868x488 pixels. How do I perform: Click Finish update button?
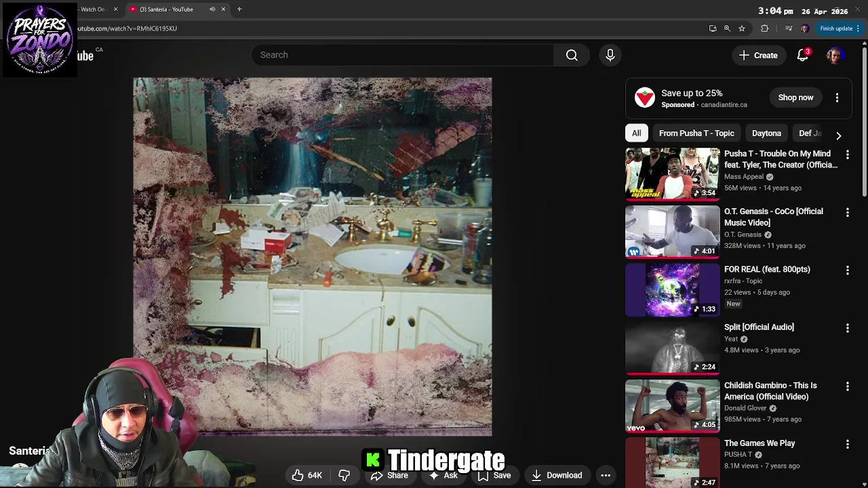point(840,28)
